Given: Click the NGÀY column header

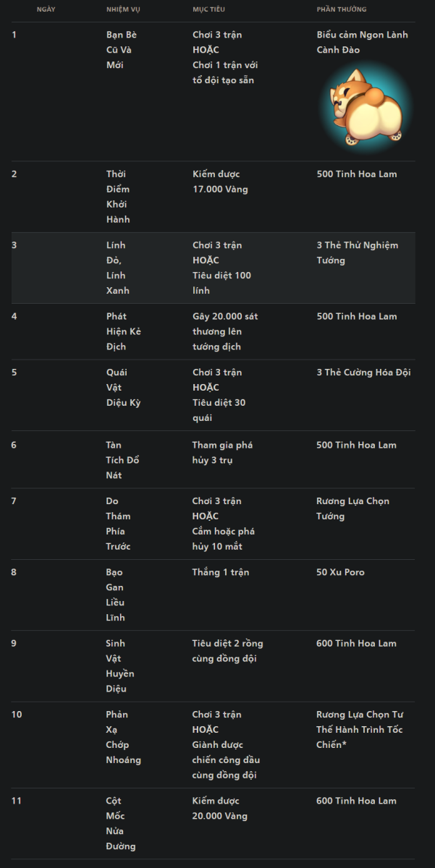Looking at the screenshot, I should 46,9.
